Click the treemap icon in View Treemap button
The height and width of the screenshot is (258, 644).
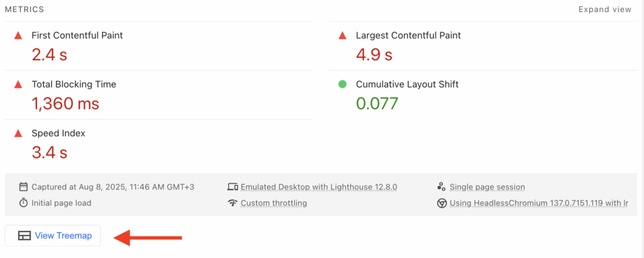(25, 236)
